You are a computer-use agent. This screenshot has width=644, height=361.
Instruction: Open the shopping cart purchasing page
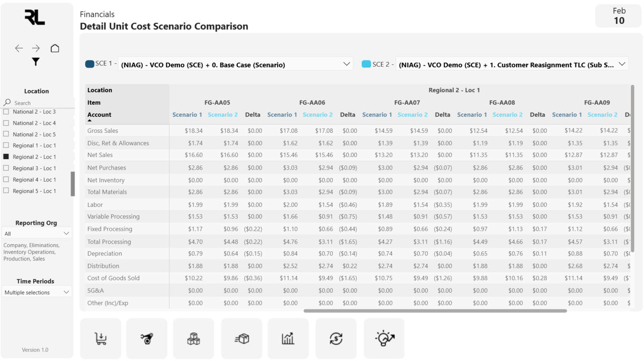click(x=101, y=338)
